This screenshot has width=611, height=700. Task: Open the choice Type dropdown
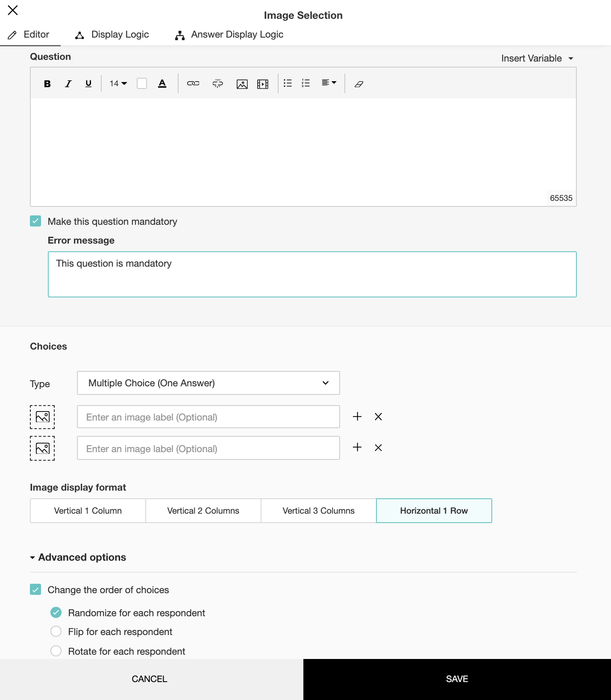(x=208, y=383)
